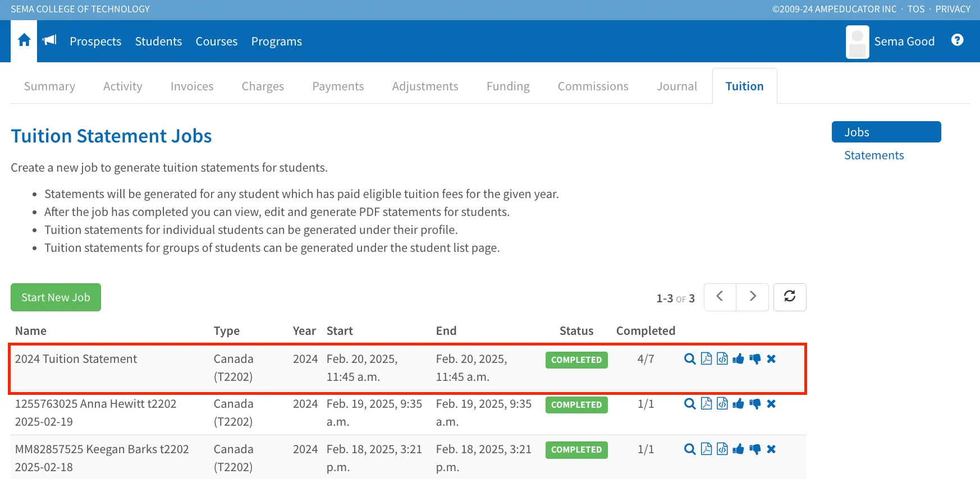Screen dimensions: 980x479
Task: Generate PDF for 2024 Tuition Statement job
Action: [x=707, y=358]
